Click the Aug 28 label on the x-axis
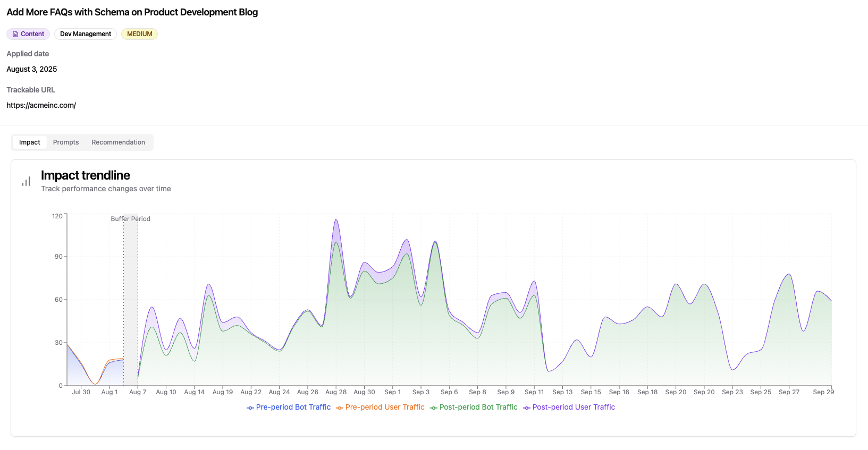 (336, 392)
